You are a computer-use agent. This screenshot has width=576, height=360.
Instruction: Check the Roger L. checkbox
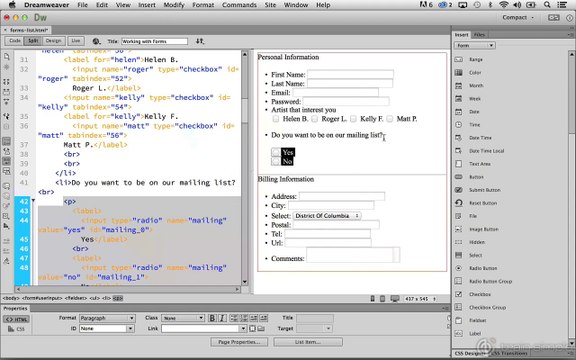click(x=314, y=119)
